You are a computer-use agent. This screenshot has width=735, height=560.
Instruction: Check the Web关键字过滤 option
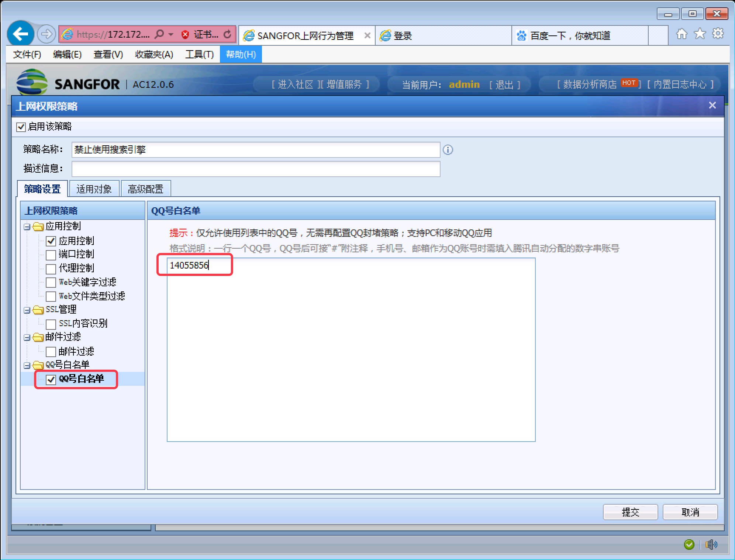coord(51,283)
